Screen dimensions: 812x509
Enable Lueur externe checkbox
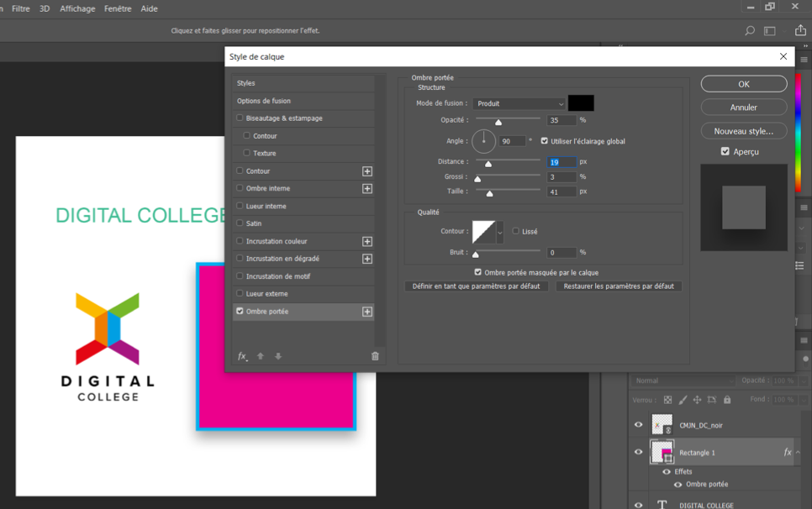(x=240, y=293)
